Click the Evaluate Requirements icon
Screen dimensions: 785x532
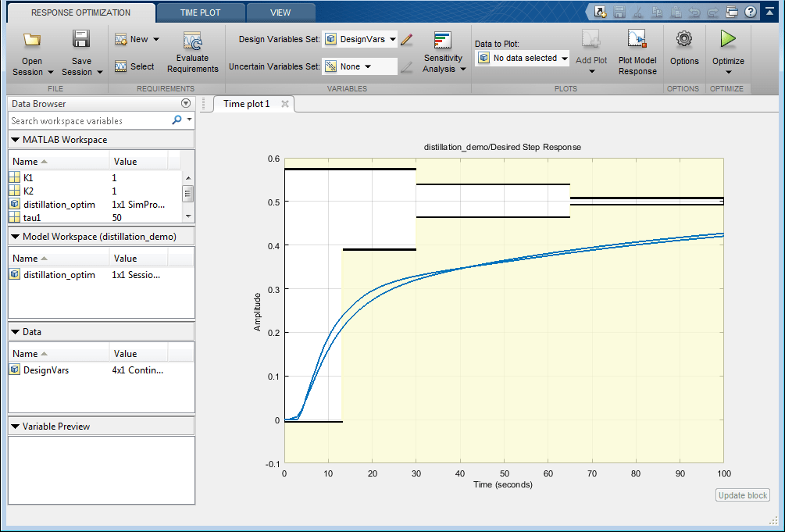[x=192, y=41]
